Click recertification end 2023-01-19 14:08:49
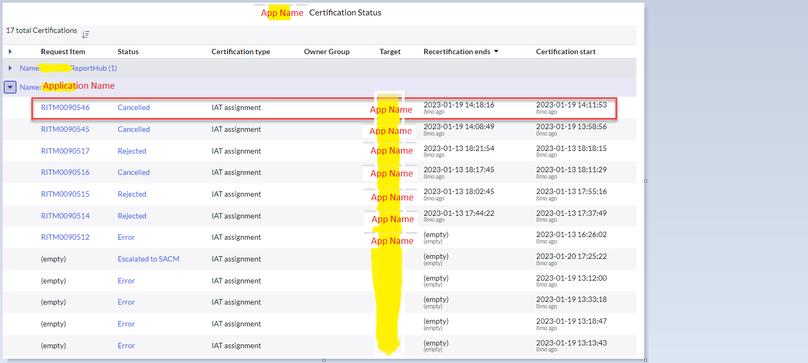808x363 pixels. [x=459, y=126]
